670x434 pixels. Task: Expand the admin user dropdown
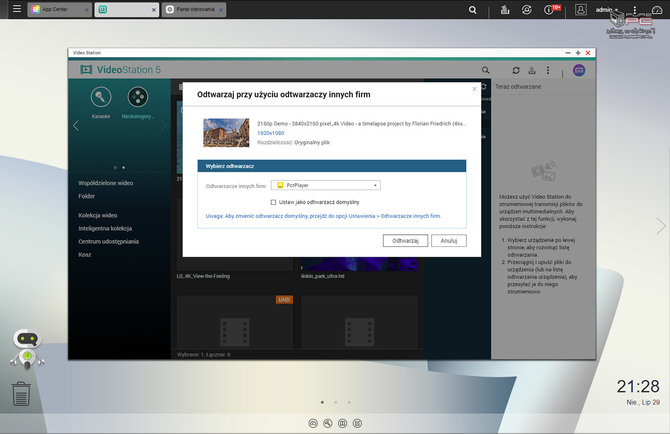click(607, 9)
